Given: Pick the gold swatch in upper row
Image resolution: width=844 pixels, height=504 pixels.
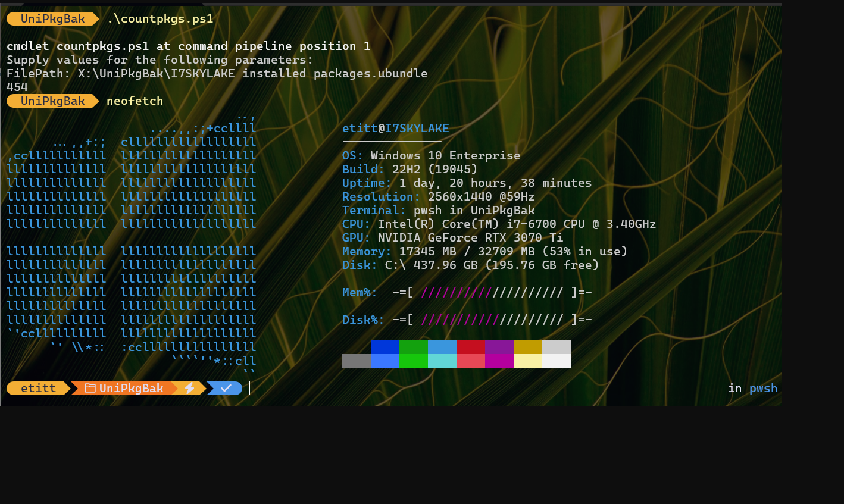Looking at the screenshot, I should (x=528, y=347).
